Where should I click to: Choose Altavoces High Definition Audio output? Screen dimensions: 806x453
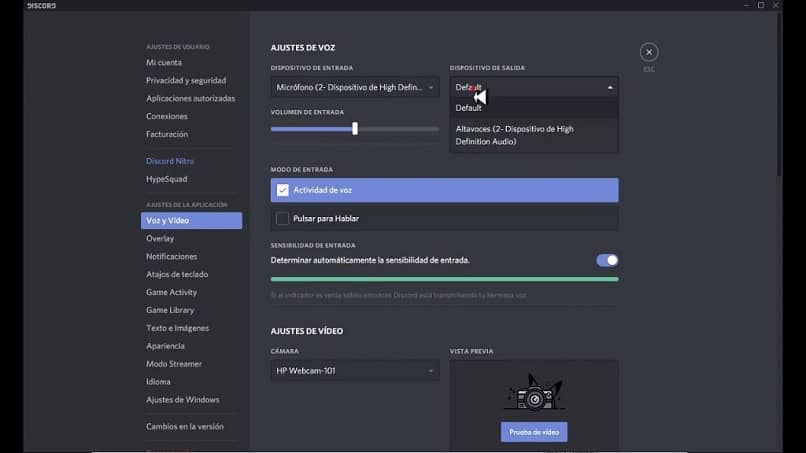[534, 135]
